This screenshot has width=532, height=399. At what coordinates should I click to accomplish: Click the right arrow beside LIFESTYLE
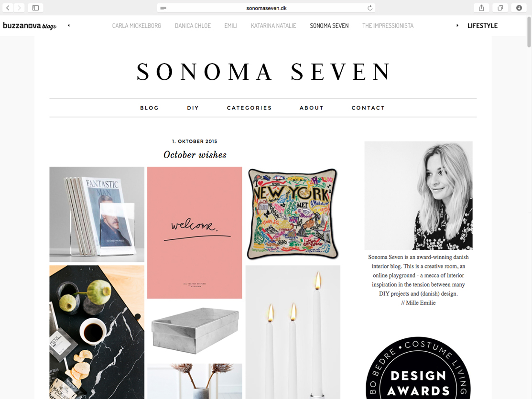point(457,25)
